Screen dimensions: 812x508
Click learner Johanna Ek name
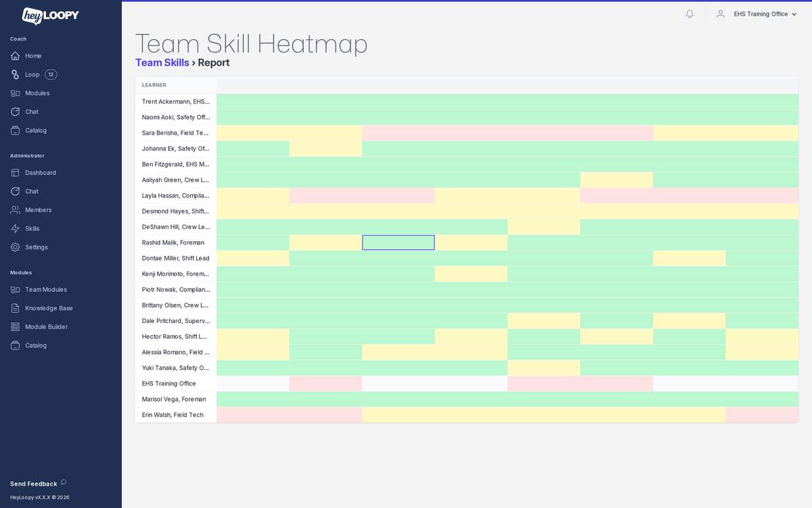[x=176, y=148]
